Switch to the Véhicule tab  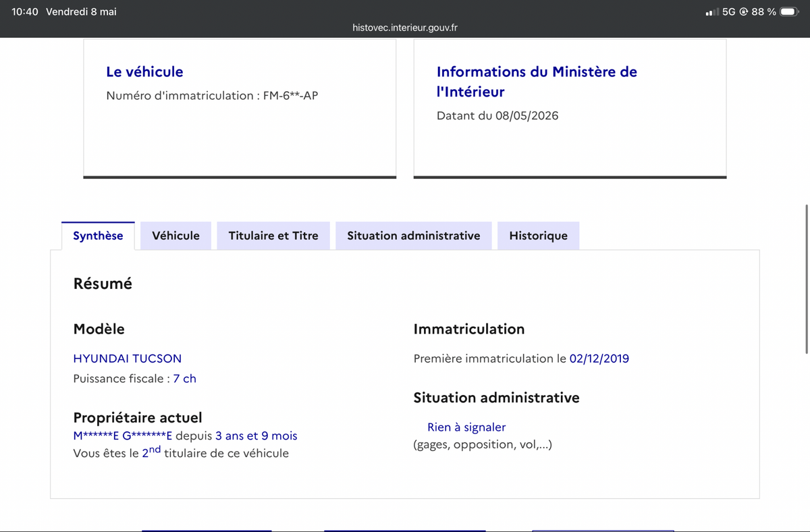point(176,236)
